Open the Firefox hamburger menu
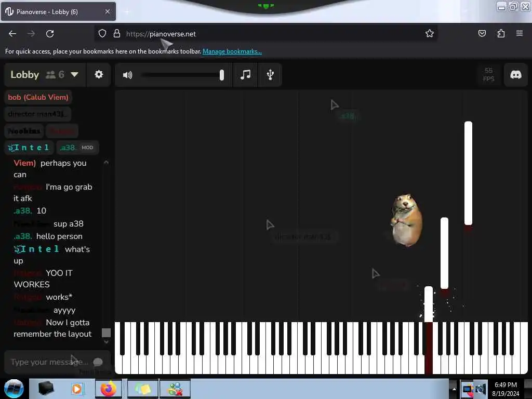The height and width of the screenshot is (399, 532). [x=520, y=33]
